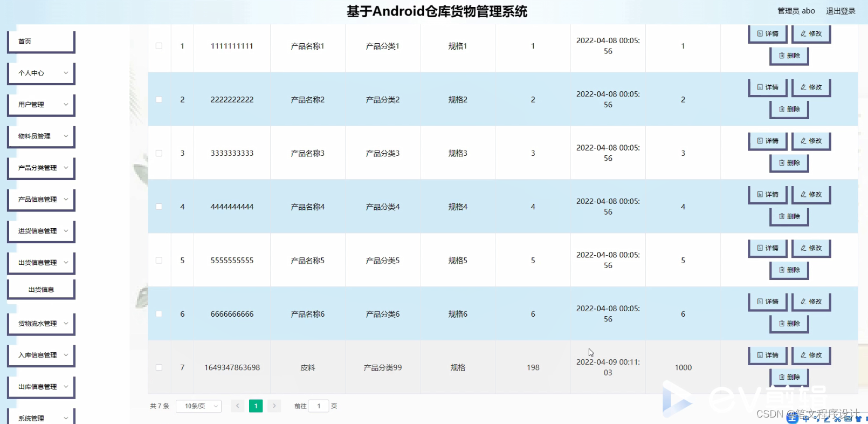This screenshot has width=868, height=424.
Task: Click value 198 cell
Action: (533, 367)
